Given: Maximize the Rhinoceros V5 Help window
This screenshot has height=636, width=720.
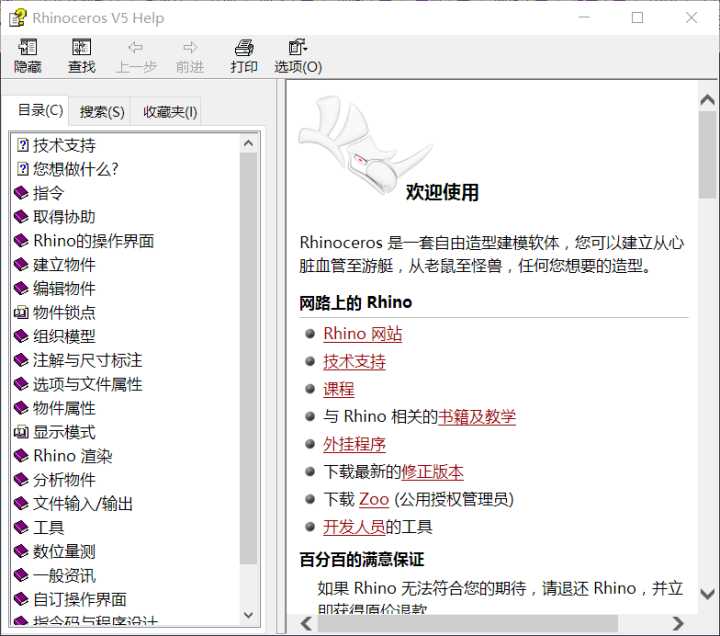Looking at the screenshot, I should pos(637,17).
